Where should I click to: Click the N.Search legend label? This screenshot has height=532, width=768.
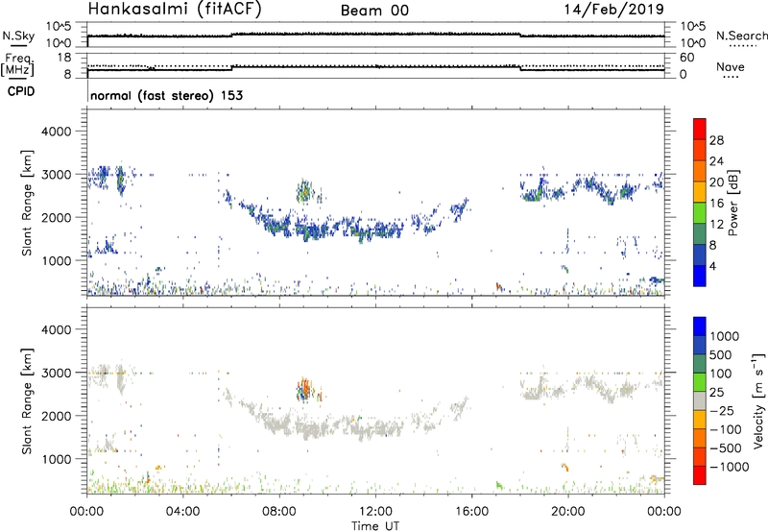(741, 36)
